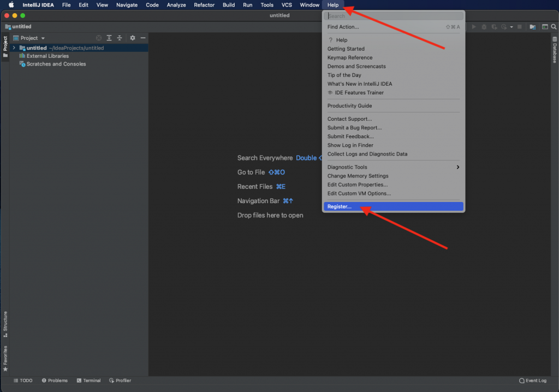Open Keymap Reference
Viewport: 559px width, 392px height.
(x=393, y=57)
